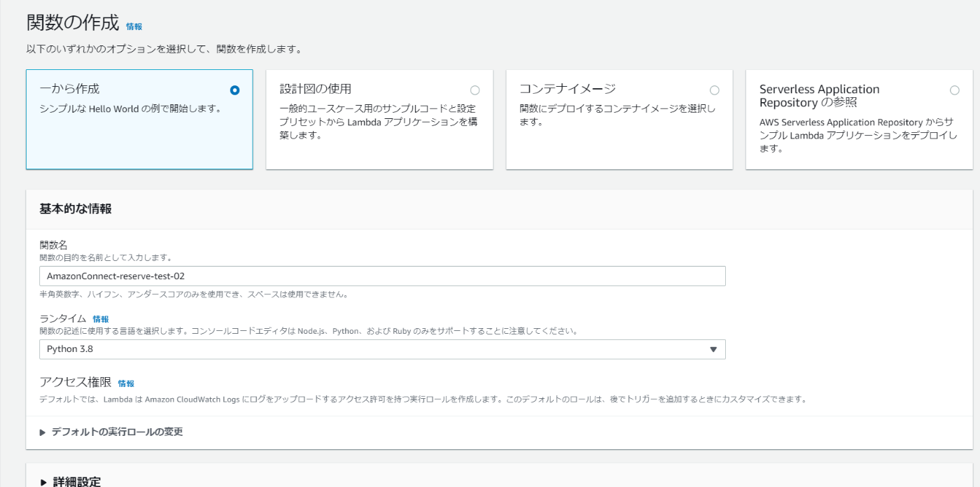This screenshot has height=487, width=980.
Task: Click the 設計図の使用 card title
Action: (316, 89)
